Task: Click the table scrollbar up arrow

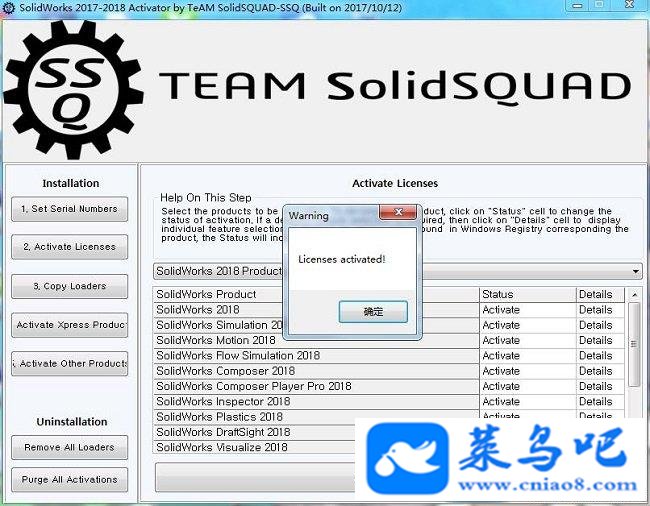Action: tap(634, 295)
